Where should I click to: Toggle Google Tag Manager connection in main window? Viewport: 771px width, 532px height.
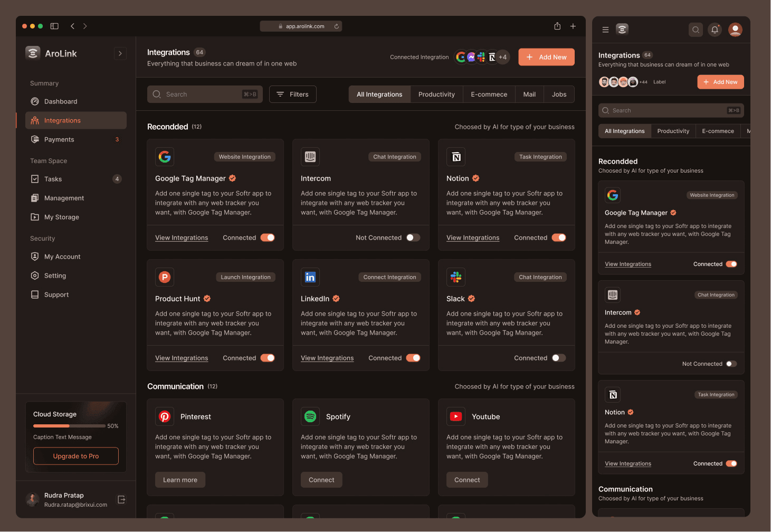pyautogui.click(x=268, y=237)
